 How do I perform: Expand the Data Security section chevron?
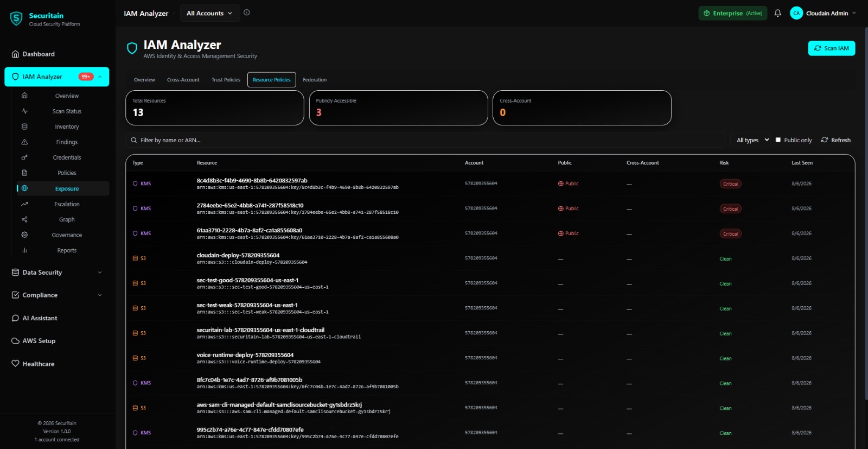pos(100,273)
